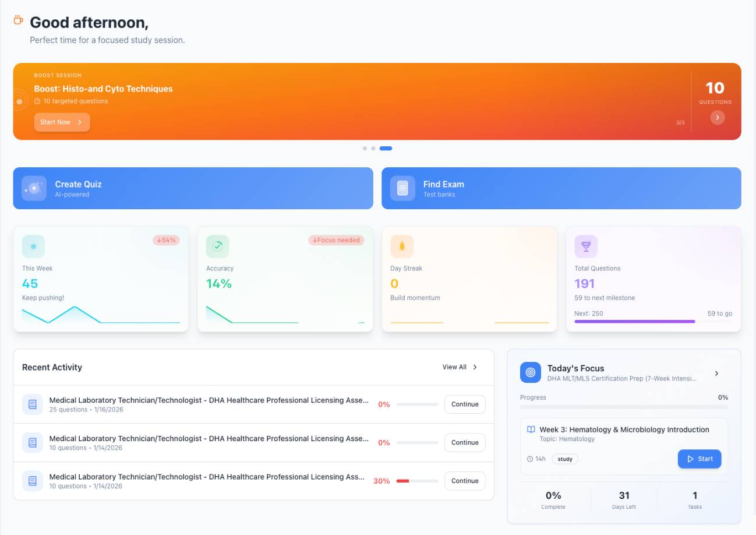The height and width of the screenshot is (535, 756).
Task: Click 'Topic: Hematology' text
Action: point(567,439)
